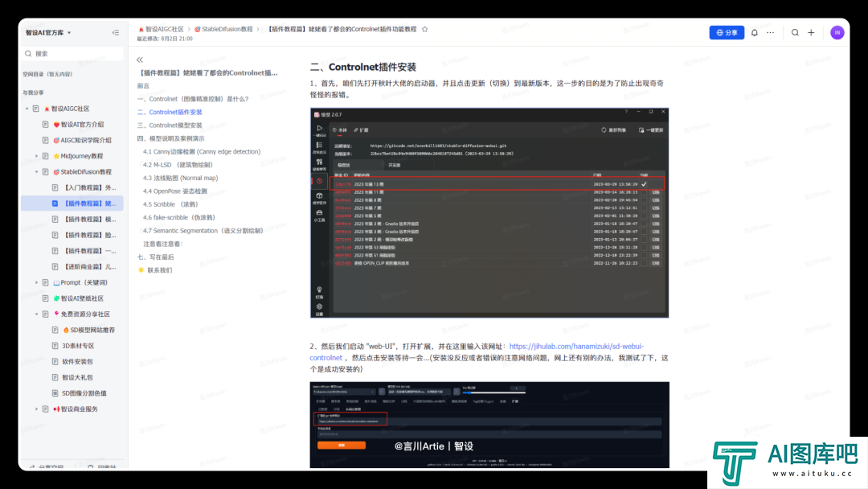The image size is (868, 489).
Task: Star this document with the favorite icon
Action: point(424,29)
